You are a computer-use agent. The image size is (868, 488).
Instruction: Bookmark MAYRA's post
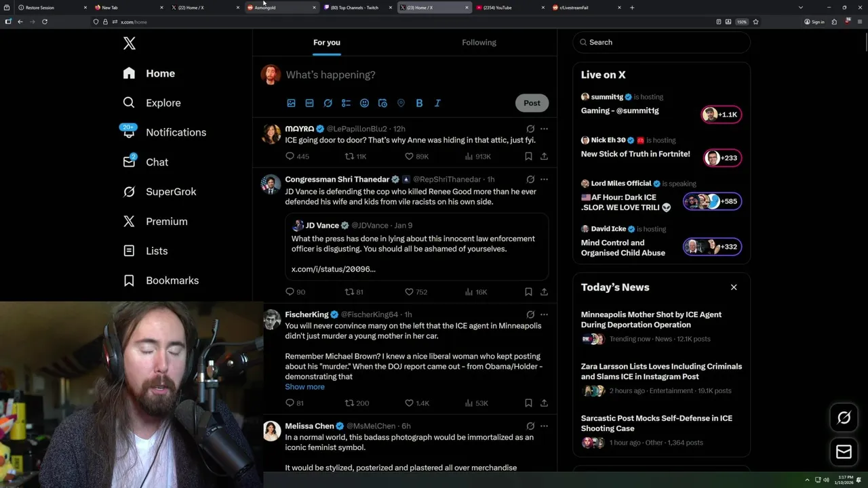(x=528, y=157)
